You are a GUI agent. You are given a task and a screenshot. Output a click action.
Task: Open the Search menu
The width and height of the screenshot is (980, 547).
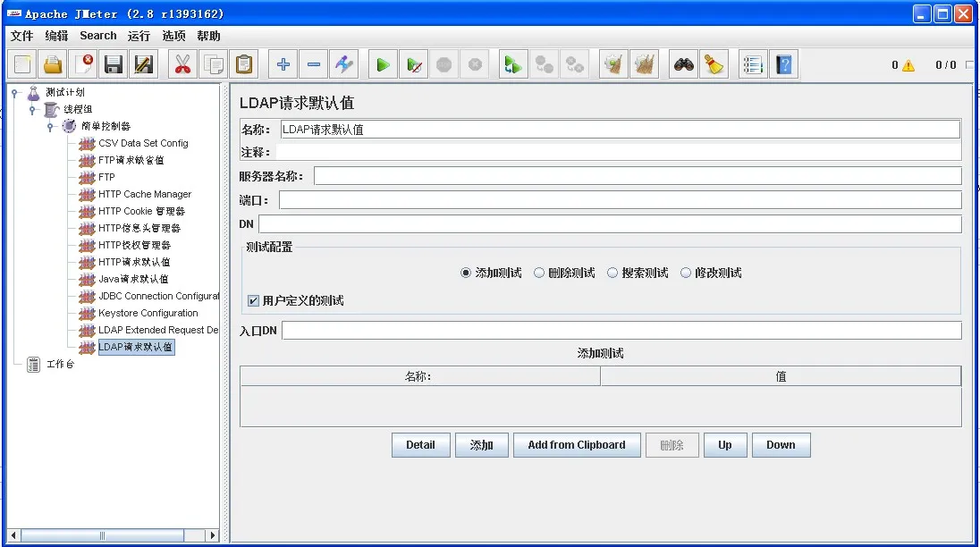point(98,36)
